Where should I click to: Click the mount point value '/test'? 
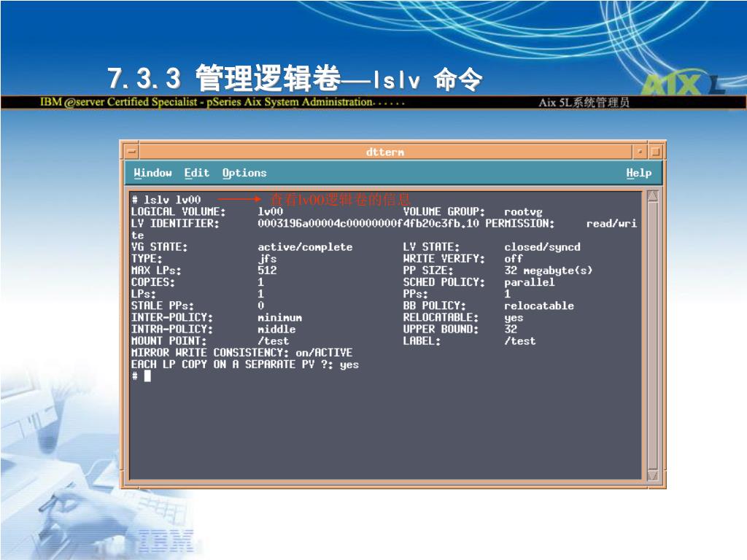273,341
